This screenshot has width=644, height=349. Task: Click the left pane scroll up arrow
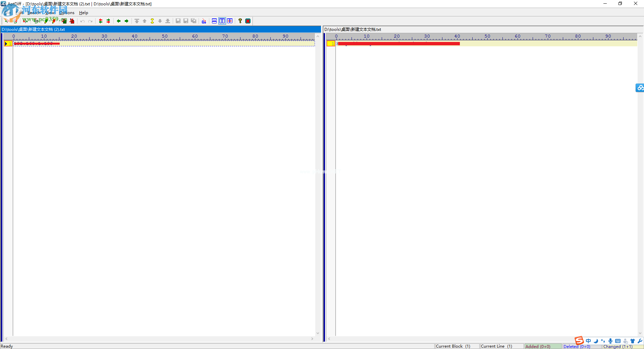point(318,36)
